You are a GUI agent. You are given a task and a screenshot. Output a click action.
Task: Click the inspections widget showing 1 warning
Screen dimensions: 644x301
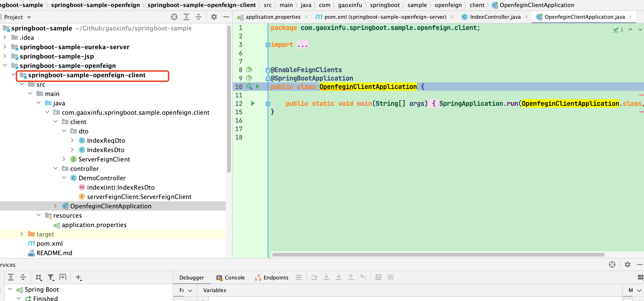pyautogui.click(x=618, y=30)
